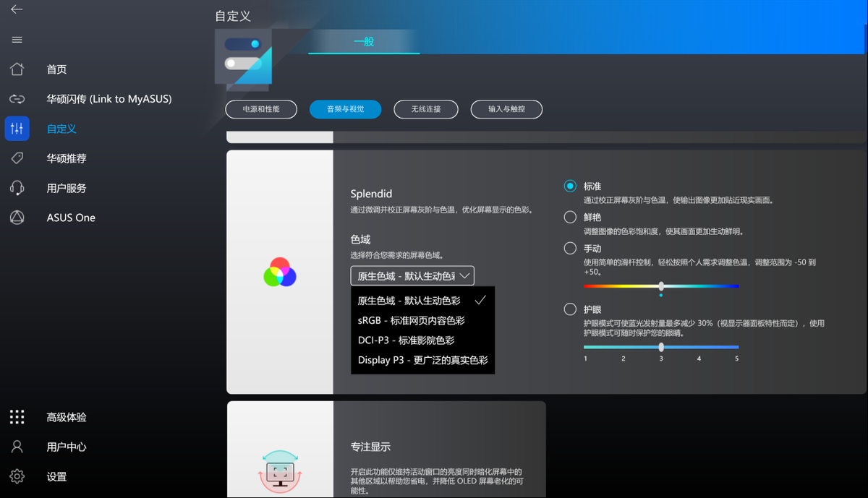868x498 pixels.
Task: Switch to the 电源和性能 category
Action: tap(260, 109)
